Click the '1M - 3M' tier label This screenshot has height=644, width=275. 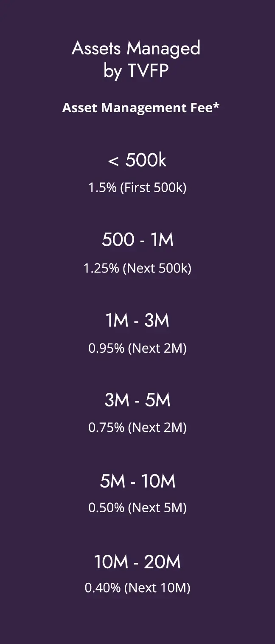tap(137, 320)
